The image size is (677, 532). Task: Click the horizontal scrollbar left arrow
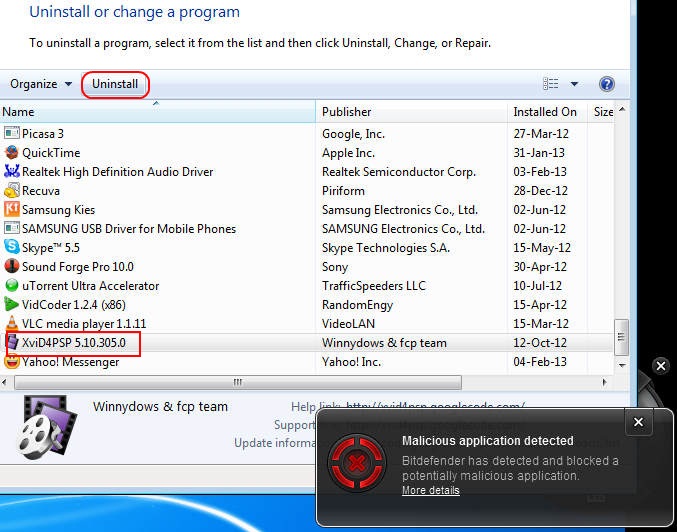[x=4, y=382]
